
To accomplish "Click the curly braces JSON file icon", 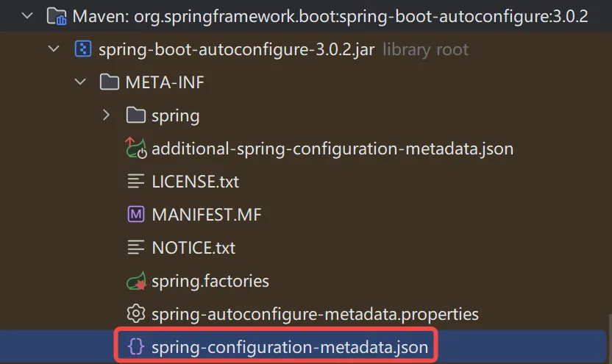I will click(136, 346).
